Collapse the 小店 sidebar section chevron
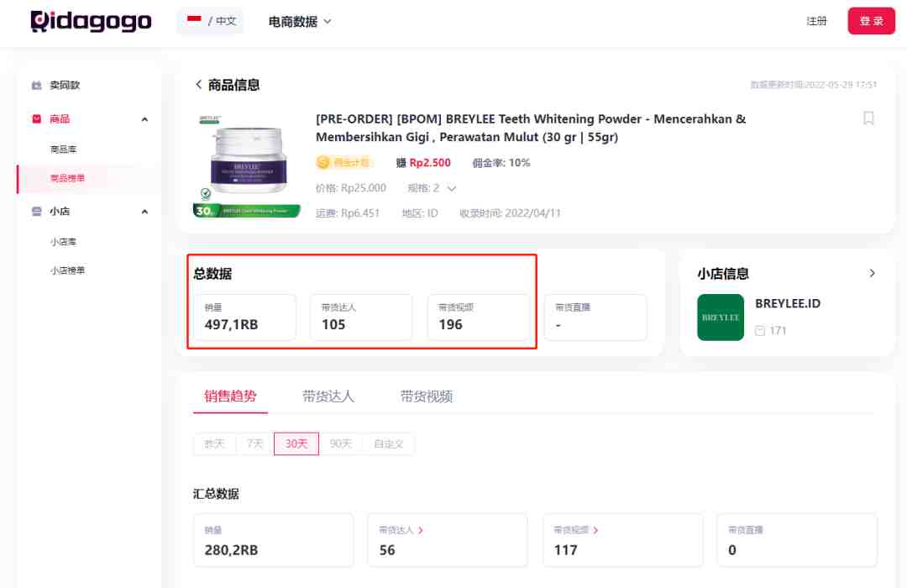The image size is (907, 588). (144, 211)
